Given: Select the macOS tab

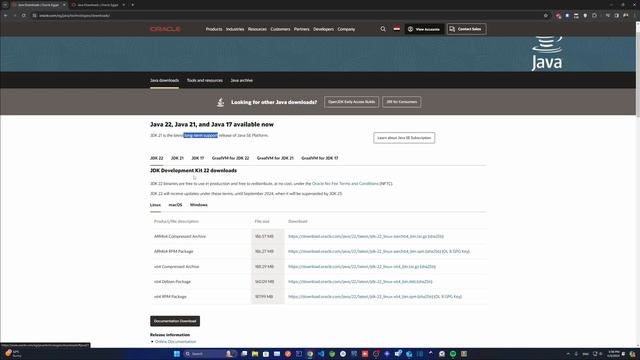Looking at the screenshot, I should click(x=176, y=205).
